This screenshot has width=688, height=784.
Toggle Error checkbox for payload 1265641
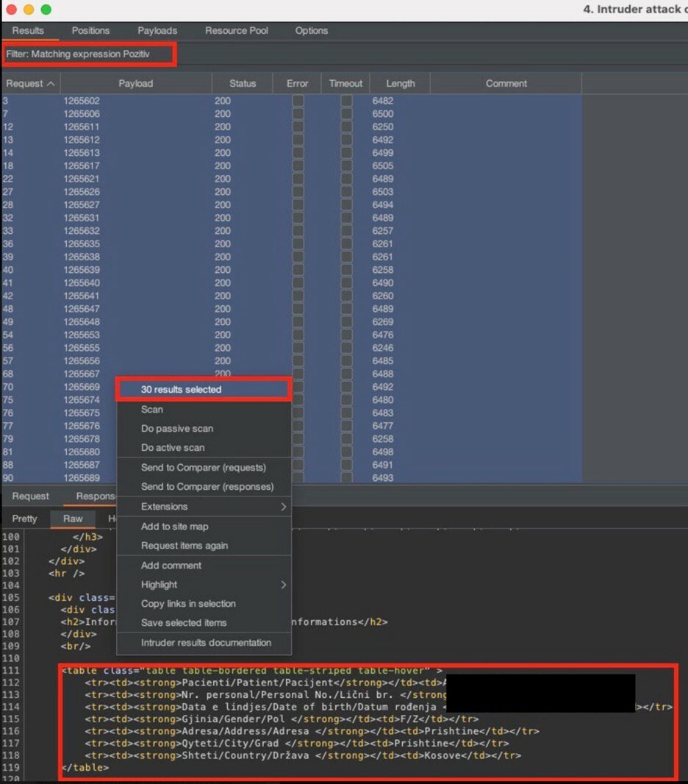click(298, 296)
